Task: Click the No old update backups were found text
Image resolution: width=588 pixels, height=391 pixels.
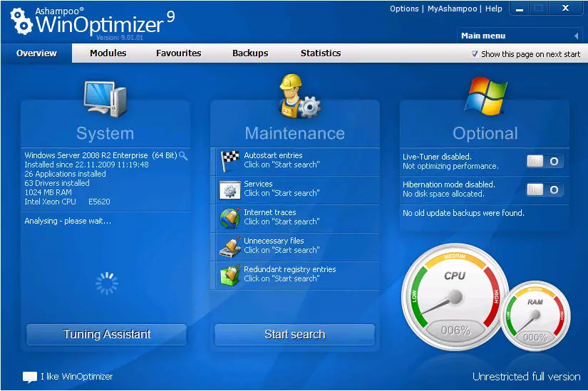Action: click(463, 213)
